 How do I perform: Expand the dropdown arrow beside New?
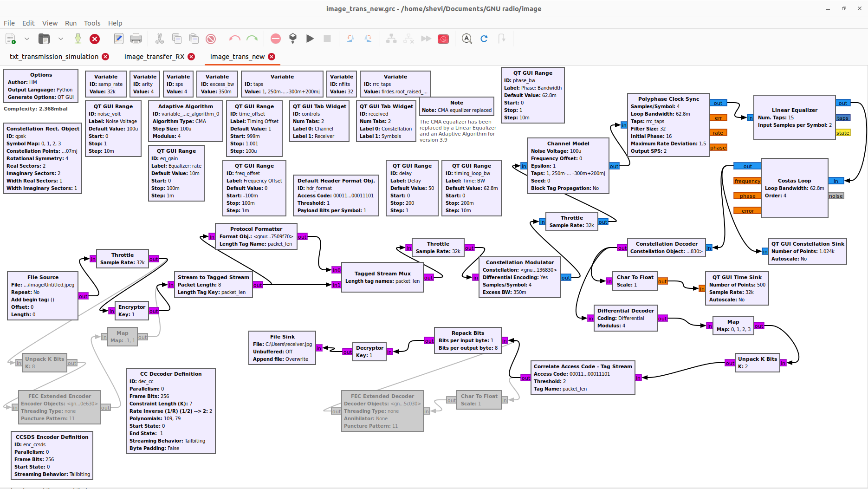coord(27,39)
